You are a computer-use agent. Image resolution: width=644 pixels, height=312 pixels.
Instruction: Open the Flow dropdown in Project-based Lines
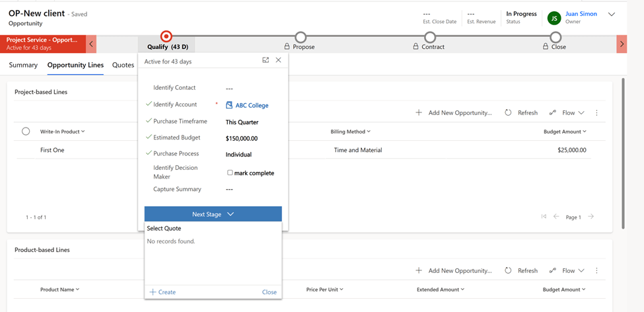pyautogui.click(x=567, y=113)
